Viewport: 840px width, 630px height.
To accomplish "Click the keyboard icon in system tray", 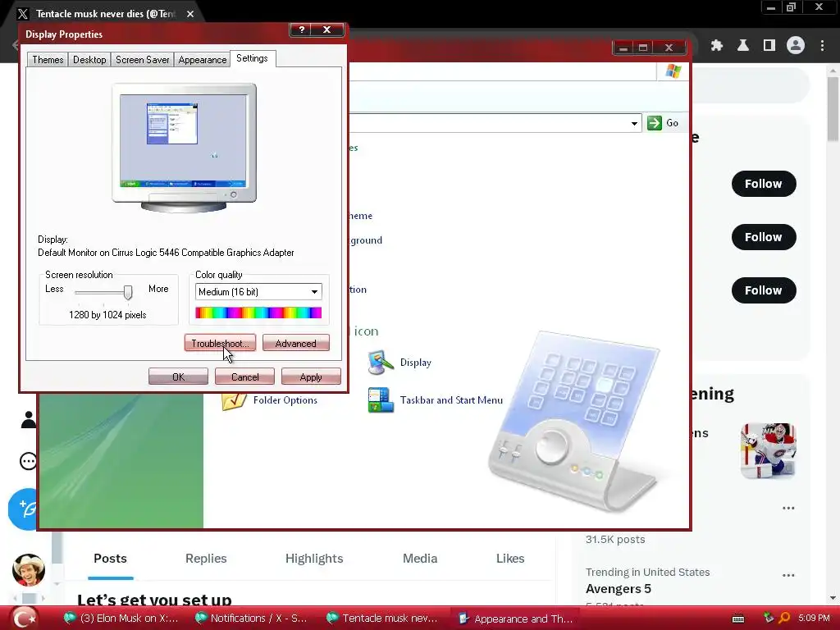I will pyautogui.click(x=738, y=619).
